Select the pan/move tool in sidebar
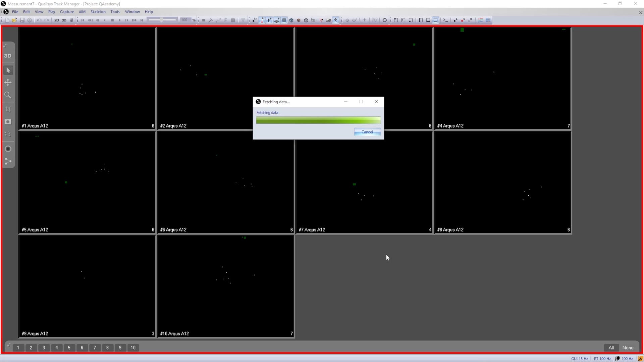This screenshot has height=362, width=644. (8, 82)
